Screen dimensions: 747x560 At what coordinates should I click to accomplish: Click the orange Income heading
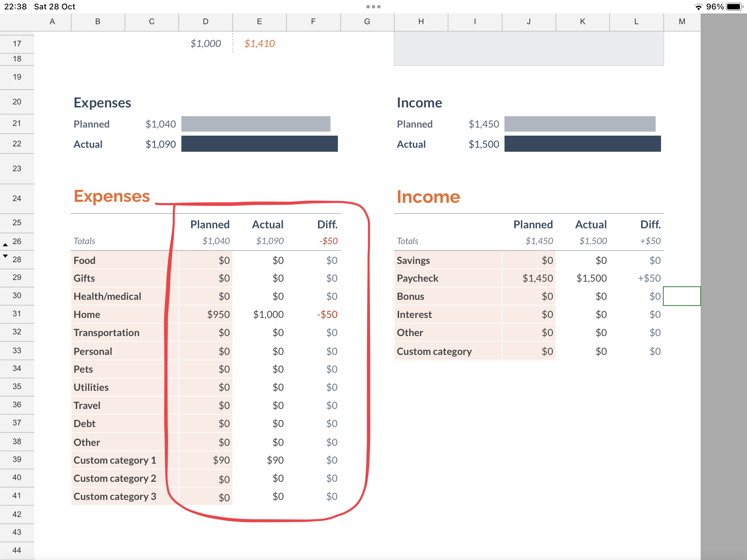pyautogui.click(x=428, y=196)
